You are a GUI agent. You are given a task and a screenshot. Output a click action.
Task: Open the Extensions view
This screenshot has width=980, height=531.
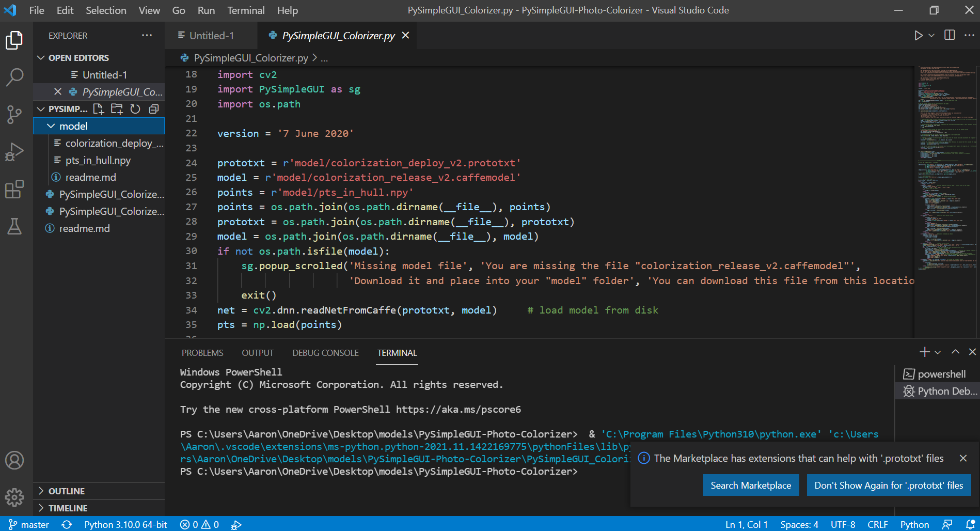(x=15, y=189)
